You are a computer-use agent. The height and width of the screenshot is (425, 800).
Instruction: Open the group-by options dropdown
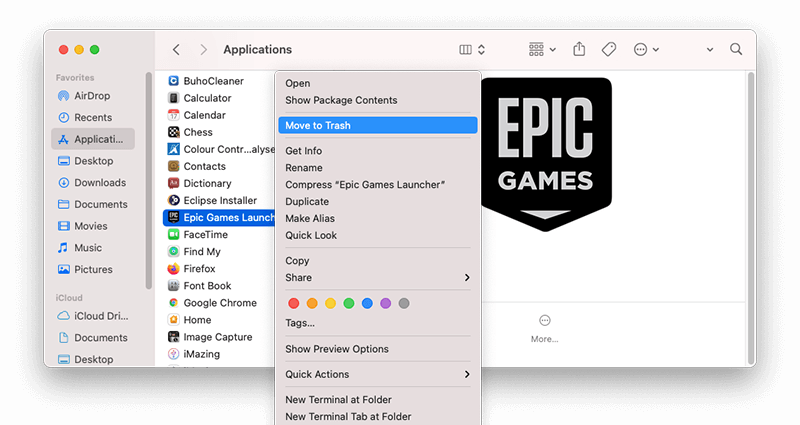542,49
